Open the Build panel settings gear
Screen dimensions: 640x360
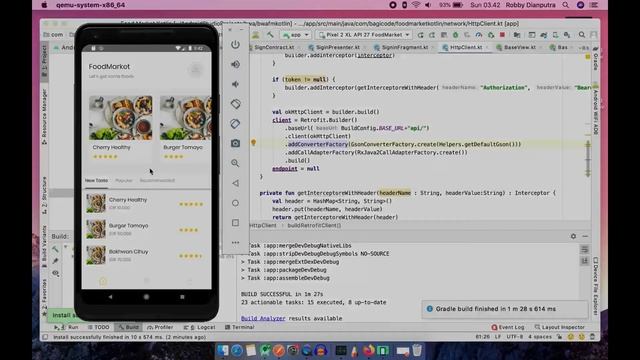pyautogui.click(x=573, y=236)
